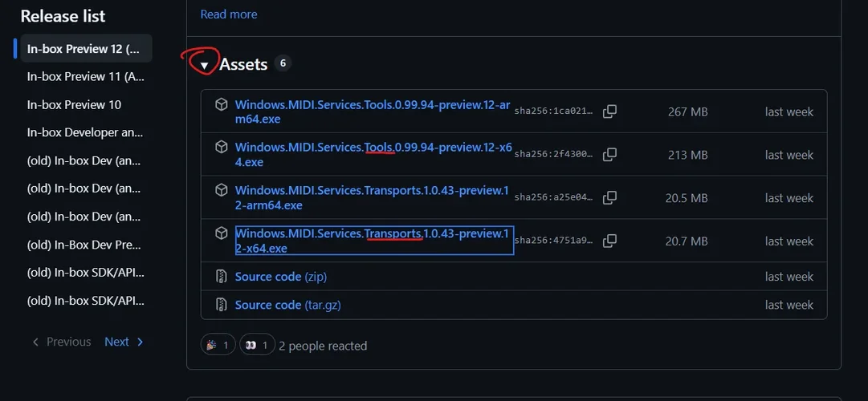Copy sha256 hash for Transports x64 asset
Image resolution: width=868 pixels, height=401 pixels.
tap(609, 241)
